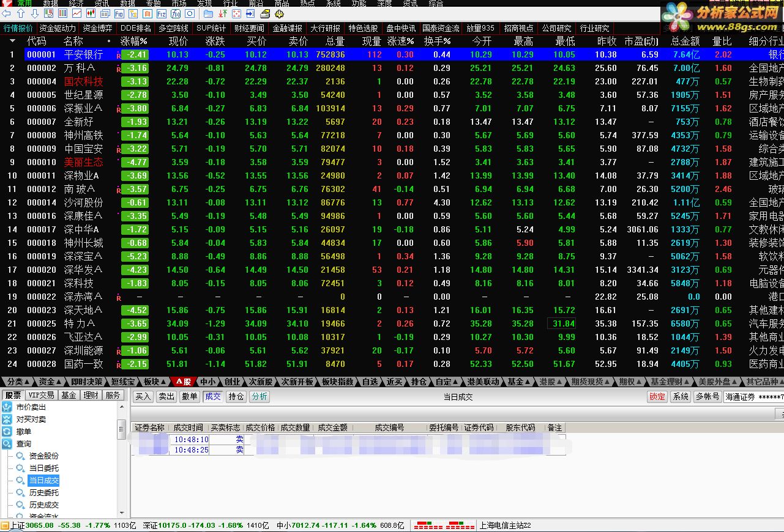The height and width of the screenshot is (532, 784).
Task: Click the red-green sort arrows icon
Action: point(223,13)
